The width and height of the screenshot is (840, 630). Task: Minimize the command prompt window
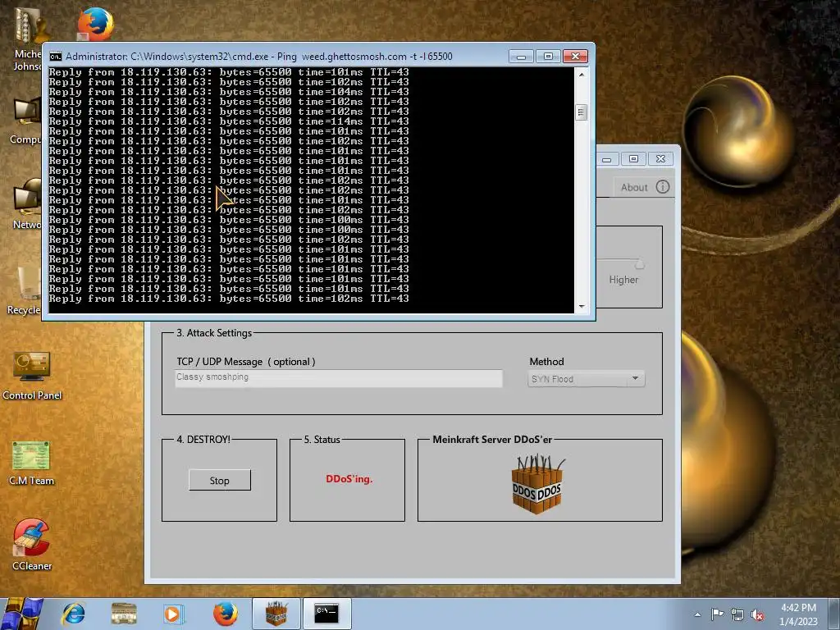tap(521, 57)
